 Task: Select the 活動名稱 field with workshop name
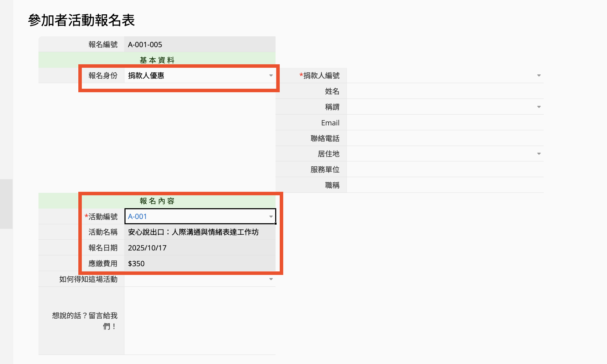coord(200,232)
